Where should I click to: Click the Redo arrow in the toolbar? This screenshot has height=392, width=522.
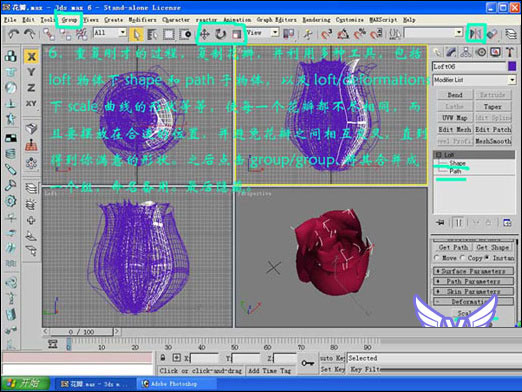click(30, 34)
